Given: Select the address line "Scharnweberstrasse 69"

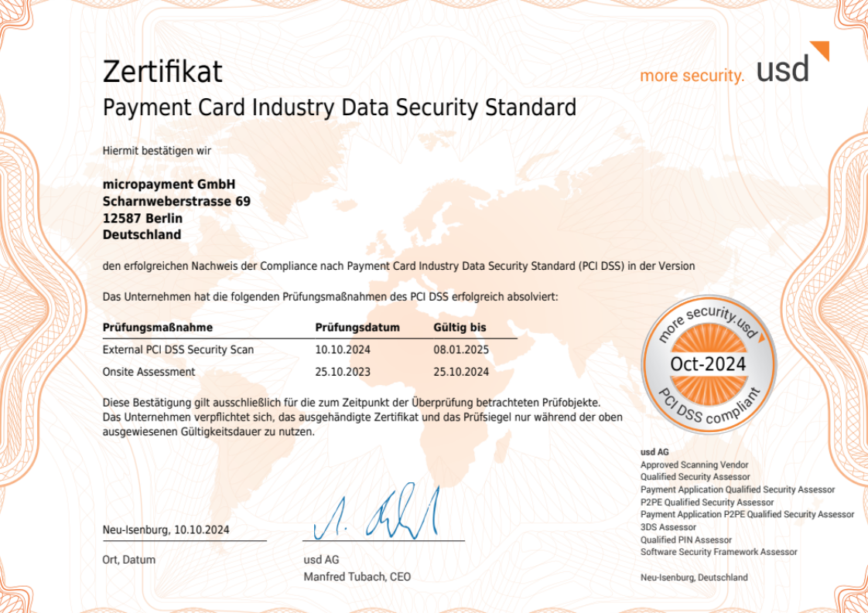Looking at the screenshot, I should (x=176, y=202).
